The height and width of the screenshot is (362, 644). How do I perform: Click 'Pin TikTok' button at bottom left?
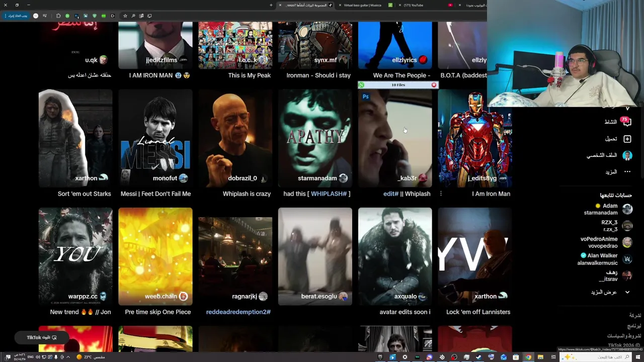(x=42, y=337)
